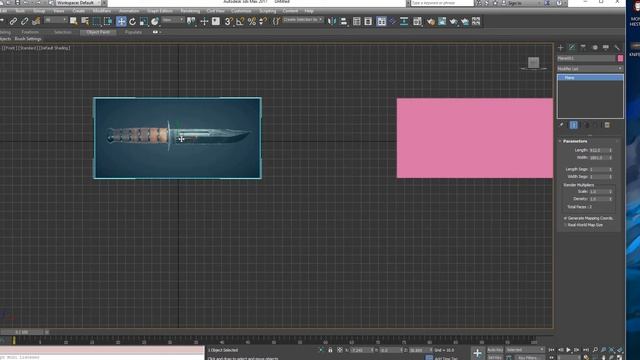Open the Animation menu
The height and width of the screenshot is (360, 640).
point(129,11)
